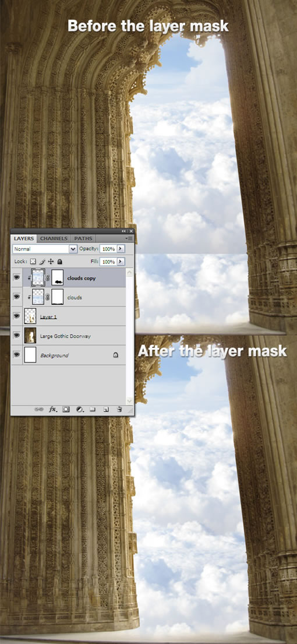Enable lock position icon
This screenshot has width=297, height=644.
[51, 261]
